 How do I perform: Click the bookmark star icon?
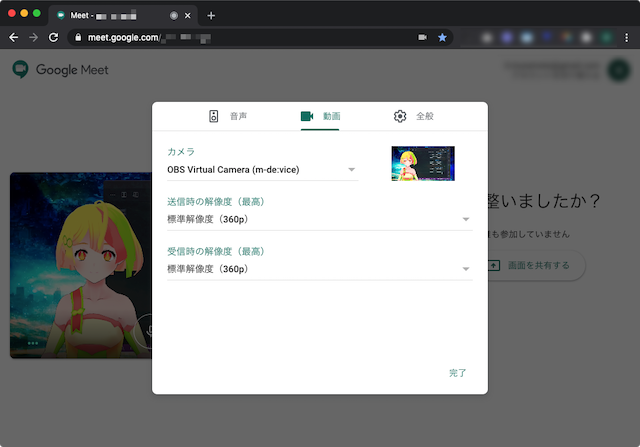442,38
